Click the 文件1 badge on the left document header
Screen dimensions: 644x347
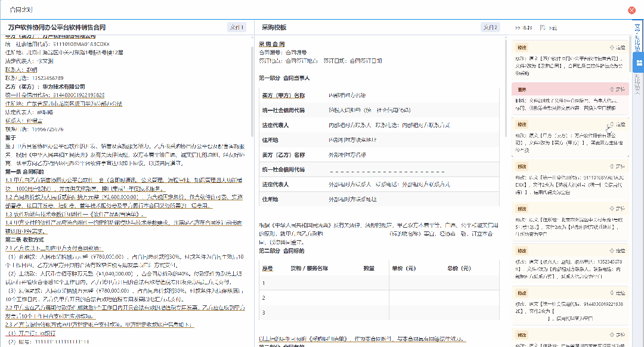click(x=237, y=27)
